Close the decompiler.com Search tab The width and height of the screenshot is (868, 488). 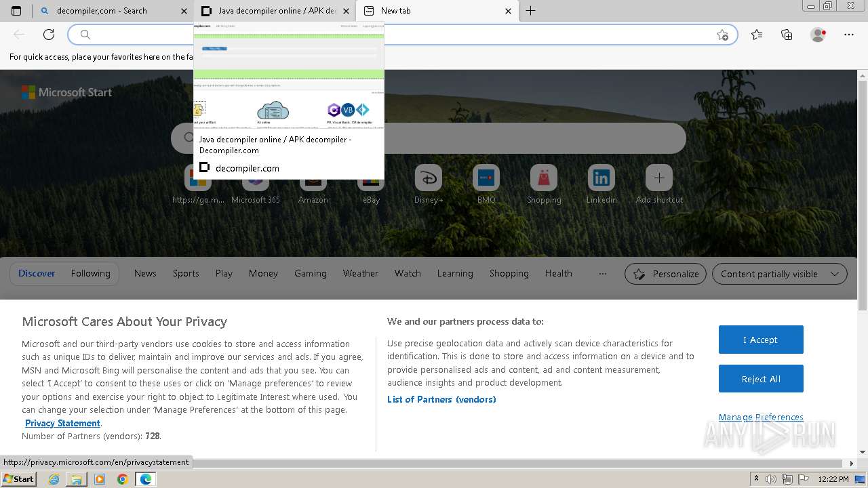[x=184, y=11]
